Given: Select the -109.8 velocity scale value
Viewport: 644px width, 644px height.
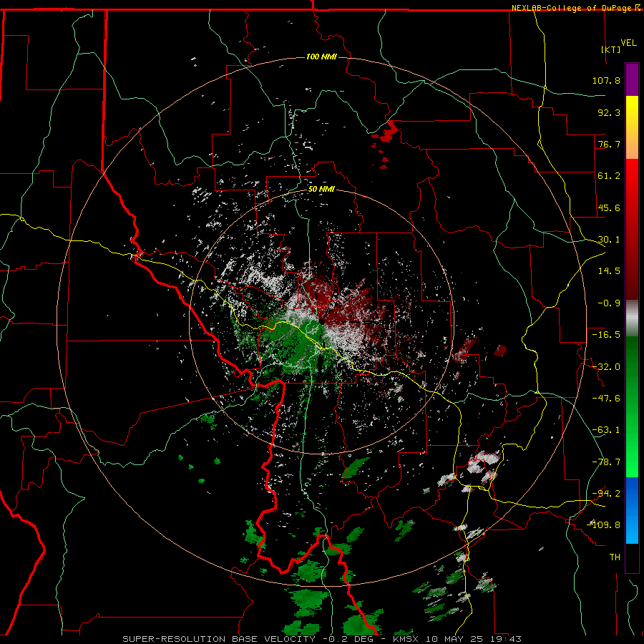Looking at the screenshot, I should [x=603, y=525].
